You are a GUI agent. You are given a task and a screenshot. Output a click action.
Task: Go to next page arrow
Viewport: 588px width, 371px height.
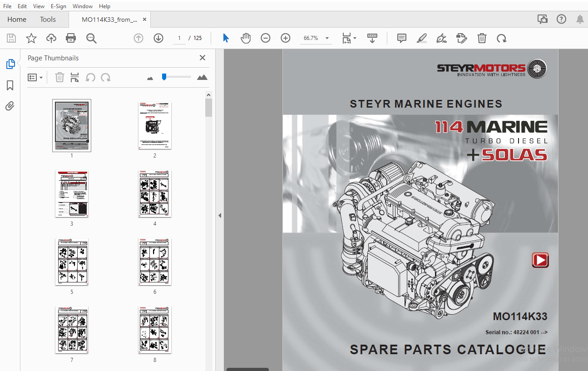click(x=158, y=38)
